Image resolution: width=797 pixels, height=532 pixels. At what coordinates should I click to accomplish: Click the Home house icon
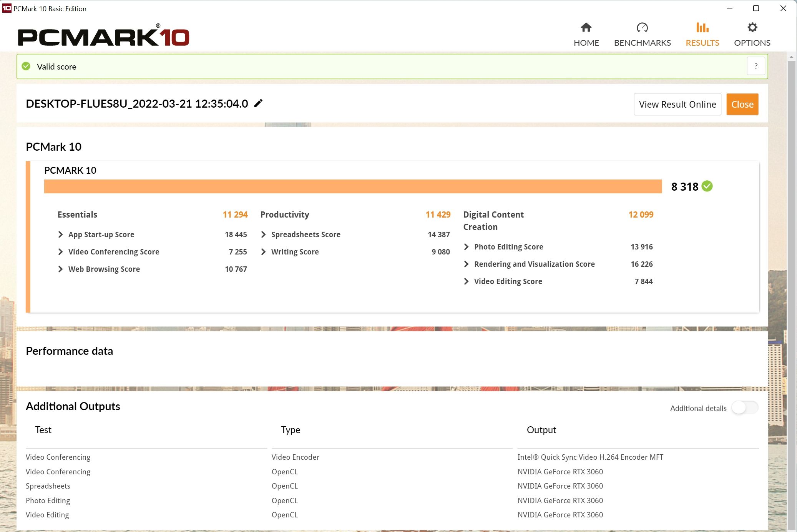pyautogui.click(x=586, y=27)
